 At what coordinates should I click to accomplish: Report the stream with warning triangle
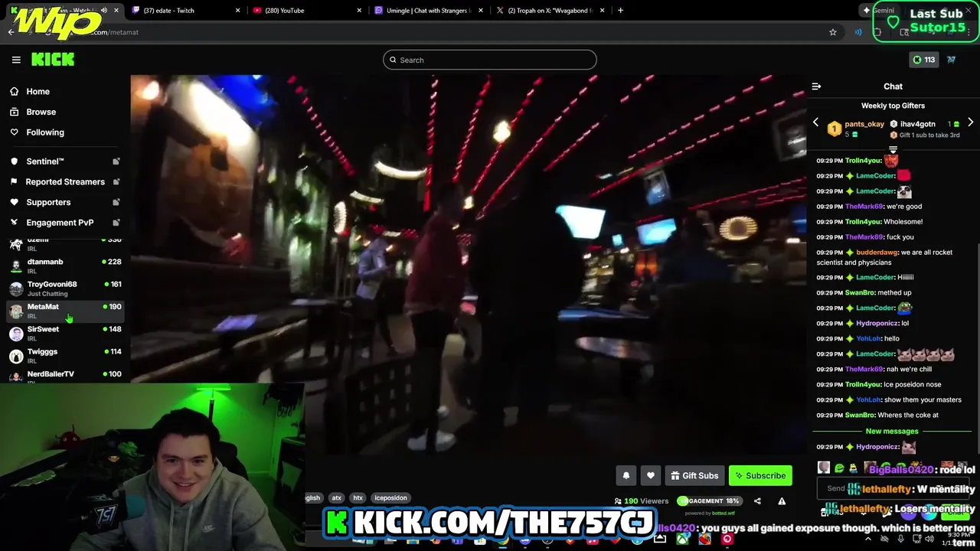point(782,501)
